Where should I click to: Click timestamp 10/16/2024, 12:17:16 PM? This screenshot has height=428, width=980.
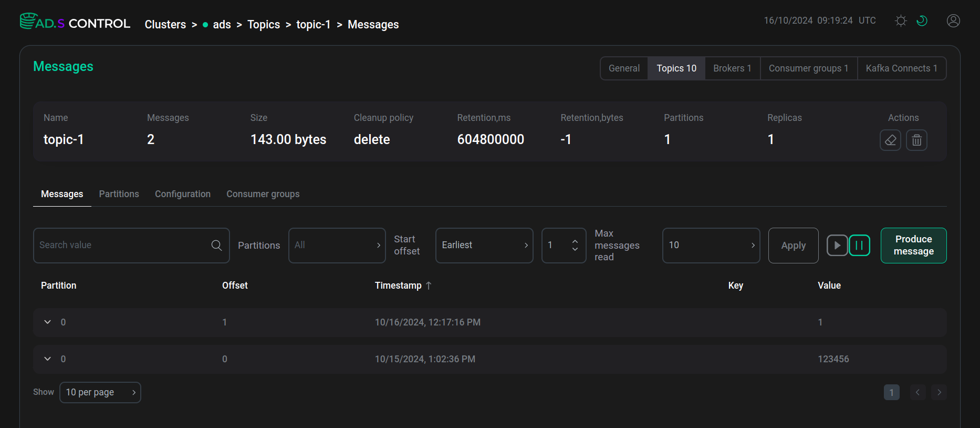click(x=428, y=322)
